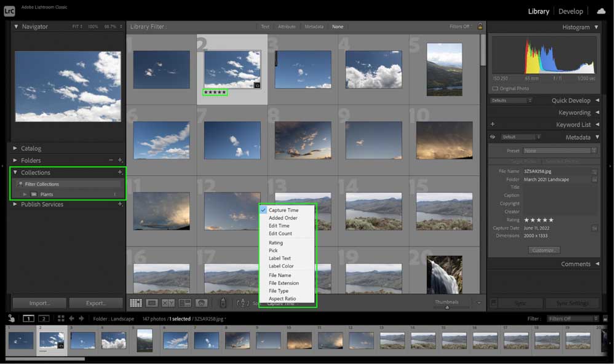615x364 pixels.
Task: Choose Aspect Ratio in the sort menu
Action: pos(282,299)
